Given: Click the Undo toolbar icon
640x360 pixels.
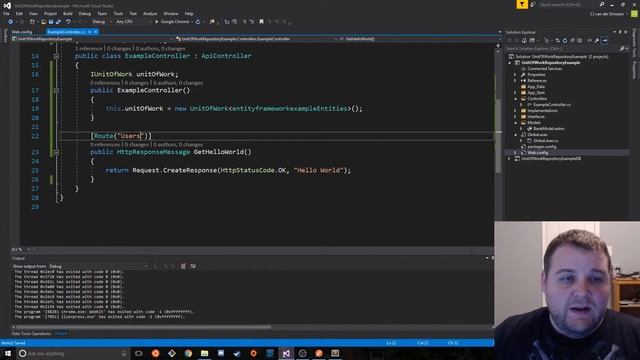Looking at the screenshot, I should point(68,22).
